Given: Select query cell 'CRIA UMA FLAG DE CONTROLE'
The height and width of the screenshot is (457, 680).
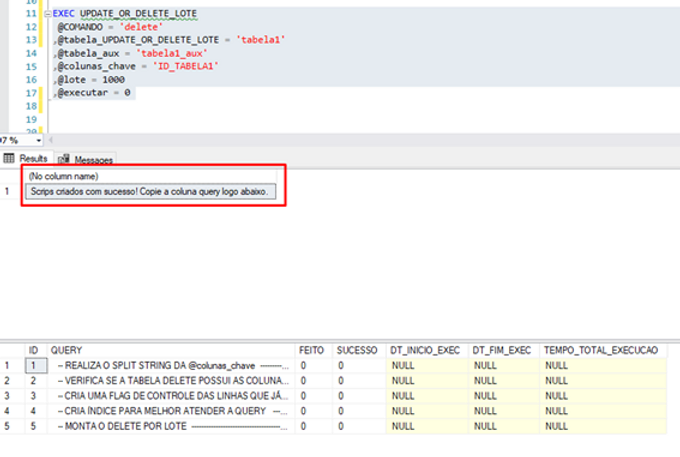Looking at the screenshot, I should click(x=171, y=396).
